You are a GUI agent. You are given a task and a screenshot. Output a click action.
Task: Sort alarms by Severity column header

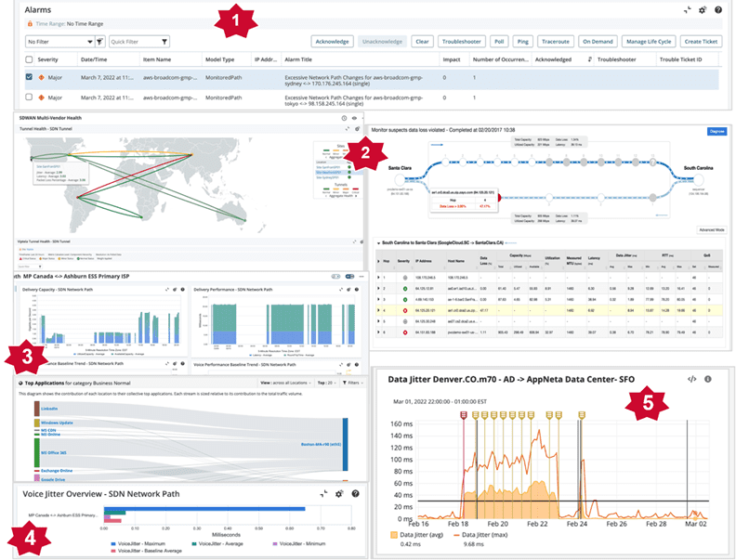(48, 59)
